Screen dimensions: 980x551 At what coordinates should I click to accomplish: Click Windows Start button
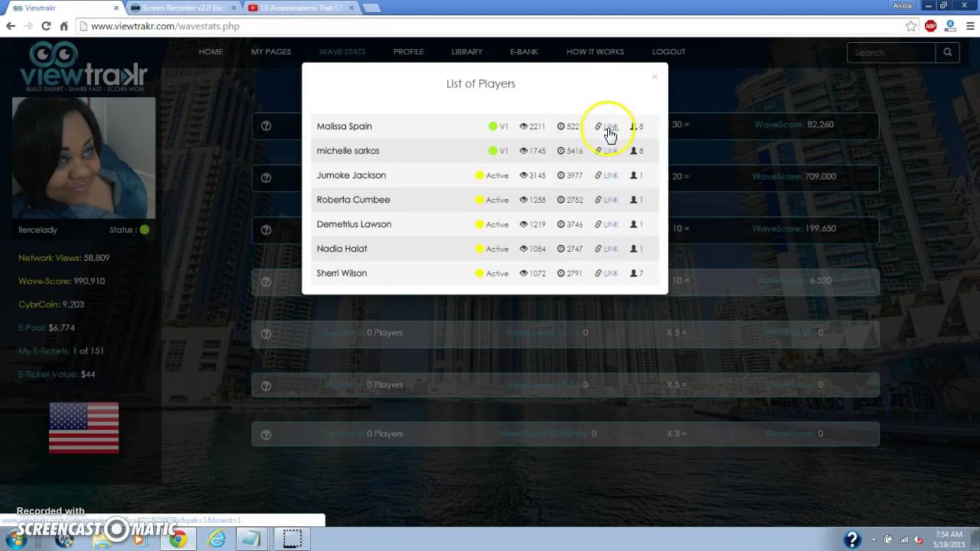point(16,540)
